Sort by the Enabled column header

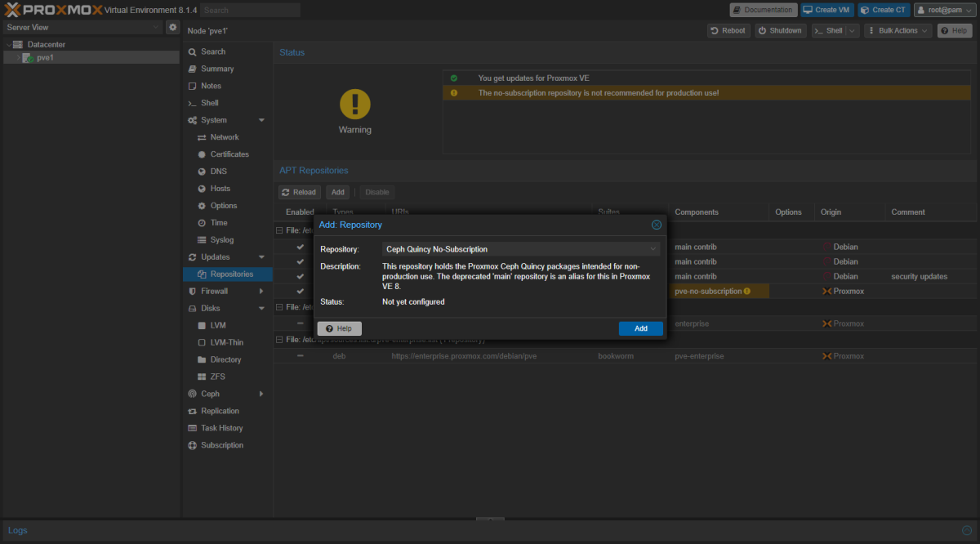pyautogui.click(x=300, y=212)
